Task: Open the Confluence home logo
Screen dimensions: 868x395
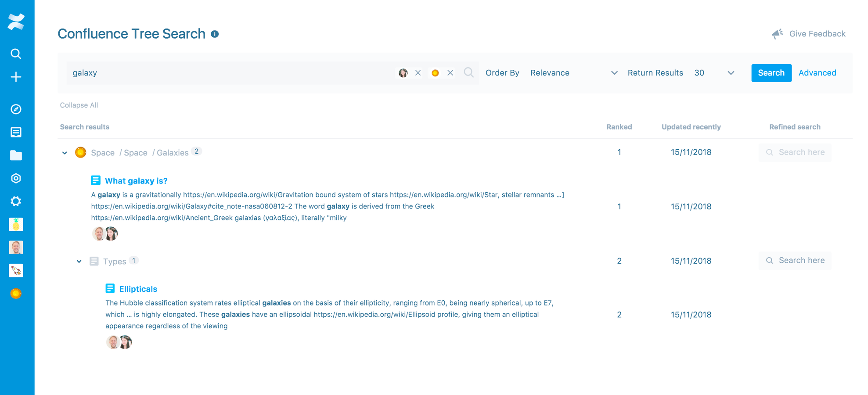Action: 16,22
